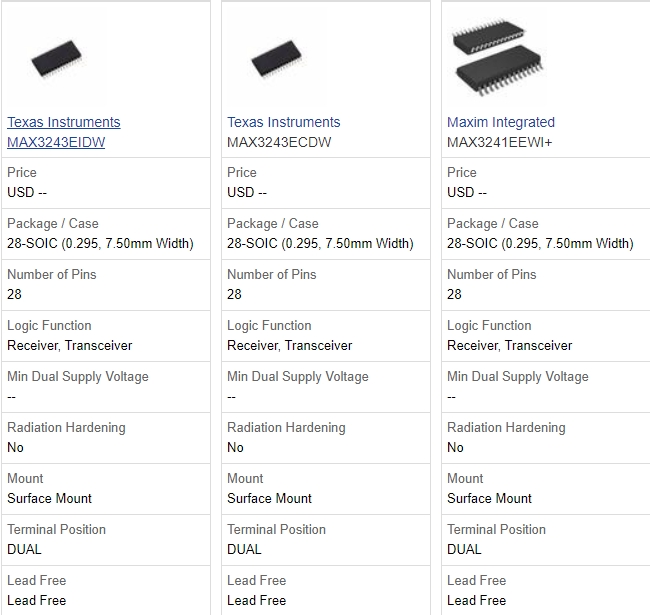Open first column Texas Instruments manufacturer link
This screenshot has height=615, width=650.
coord(63,122)
